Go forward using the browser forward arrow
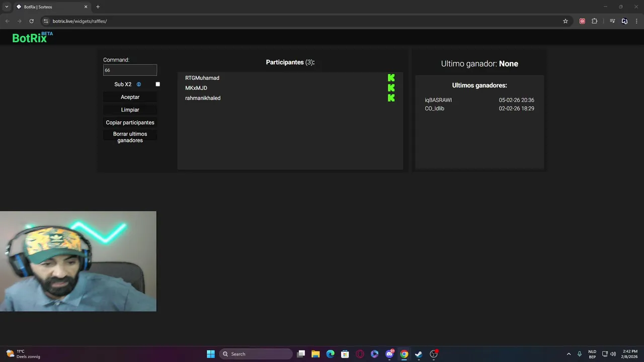644x362 pixels. pyautogui.click(x=19, y=21)
